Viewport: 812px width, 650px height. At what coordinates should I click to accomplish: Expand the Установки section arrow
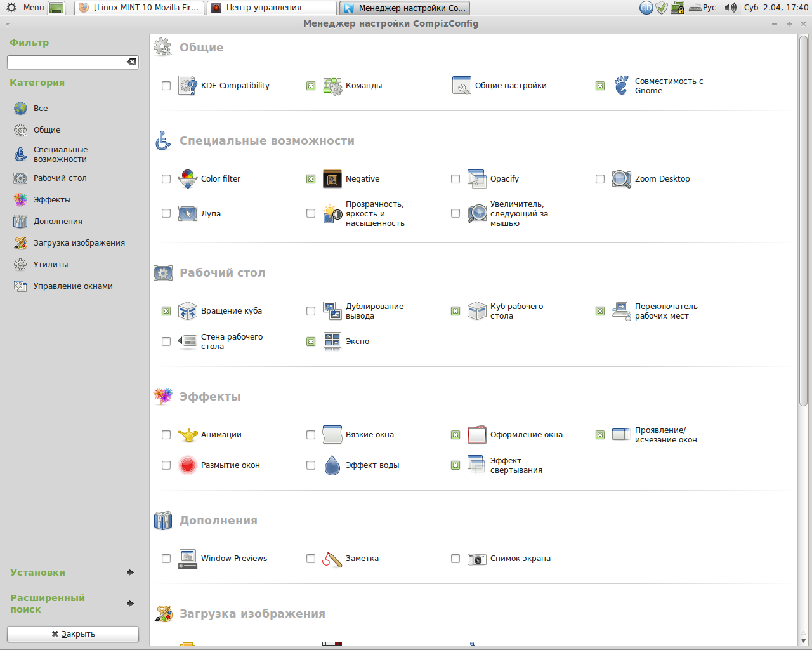[130, 573]
